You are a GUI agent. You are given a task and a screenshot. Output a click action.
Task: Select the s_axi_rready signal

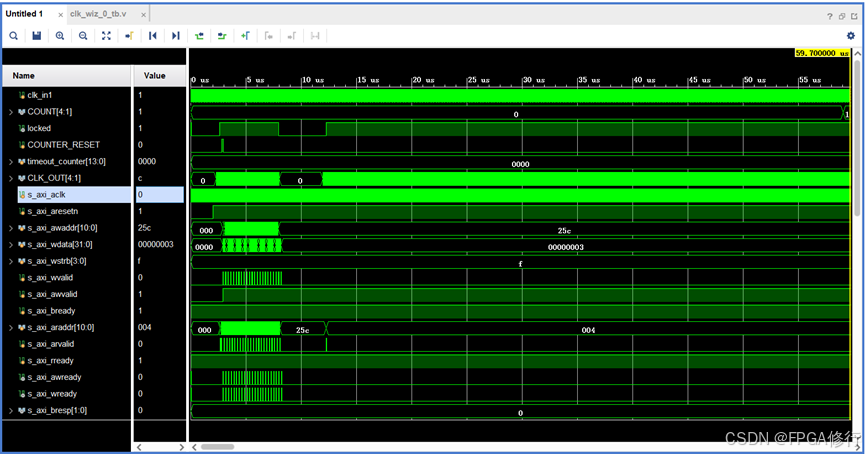tap(50, 360)
